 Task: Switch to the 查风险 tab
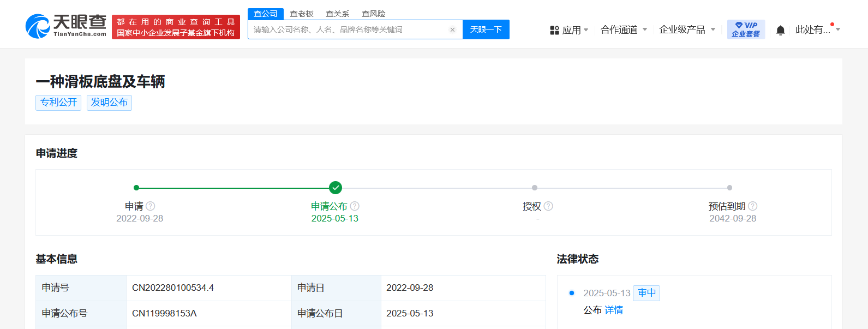[374, 14]
